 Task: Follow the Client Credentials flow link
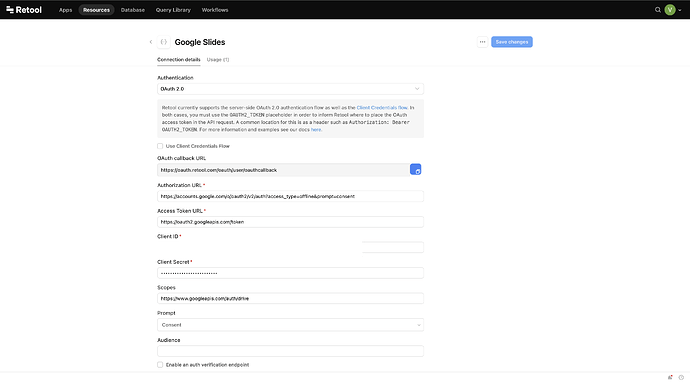click(x=382, y=107)
